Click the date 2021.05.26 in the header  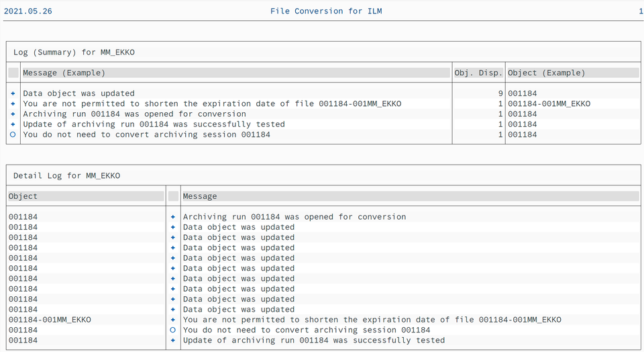[28, 11]
